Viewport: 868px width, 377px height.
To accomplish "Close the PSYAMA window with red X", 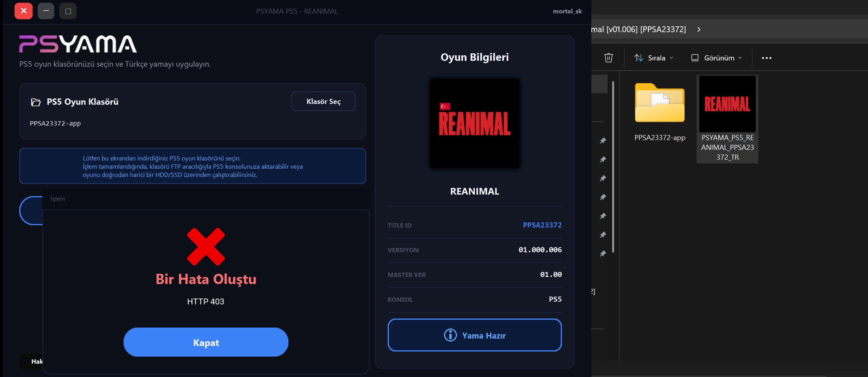I will (24, 11).
